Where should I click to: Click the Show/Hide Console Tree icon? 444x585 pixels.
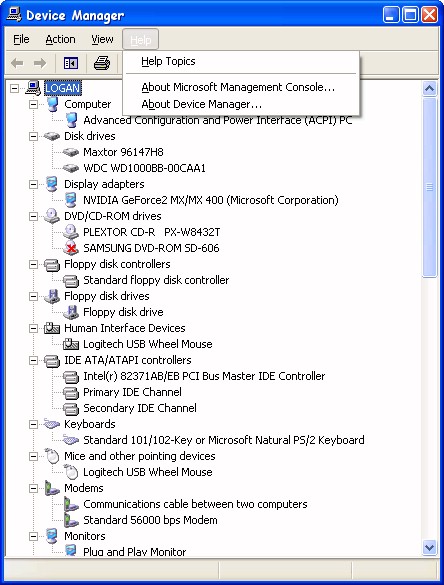pyautogui.click(x=71, y=63)
